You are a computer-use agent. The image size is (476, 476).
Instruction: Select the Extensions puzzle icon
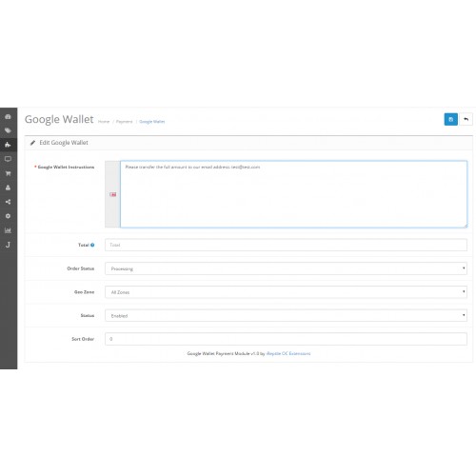point(8,145)
